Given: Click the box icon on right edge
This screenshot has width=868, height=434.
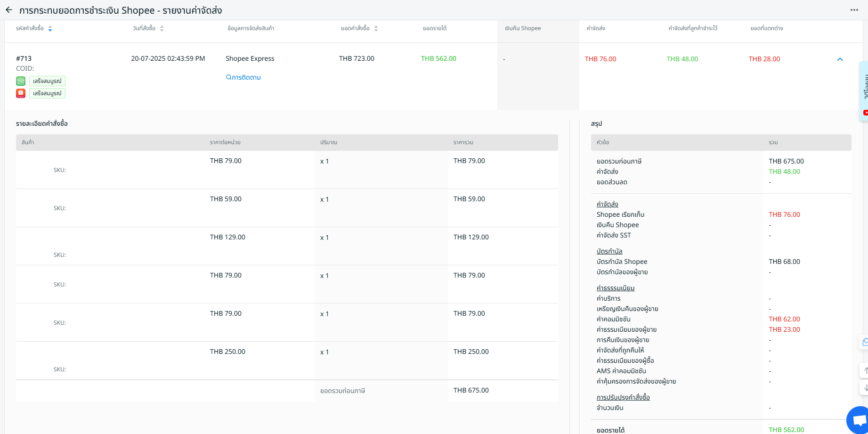Looking at the screenshot, I should pyautogui.click(x=865, y=342).
